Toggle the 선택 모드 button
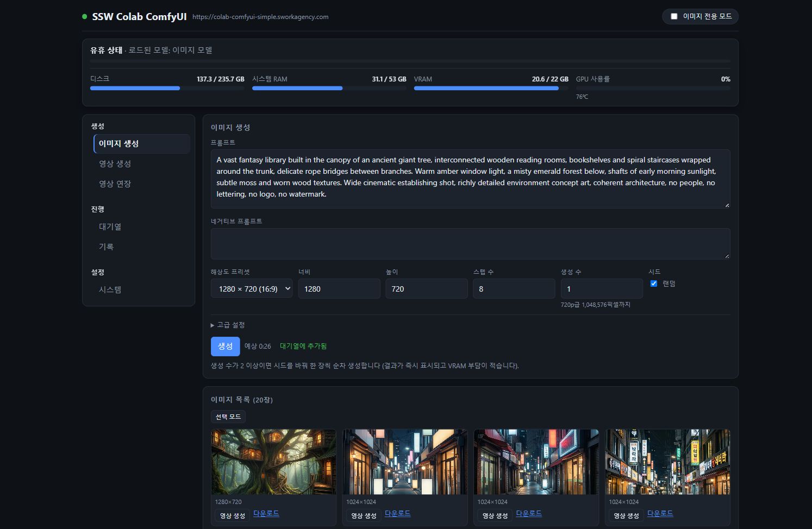 (228, 417)
